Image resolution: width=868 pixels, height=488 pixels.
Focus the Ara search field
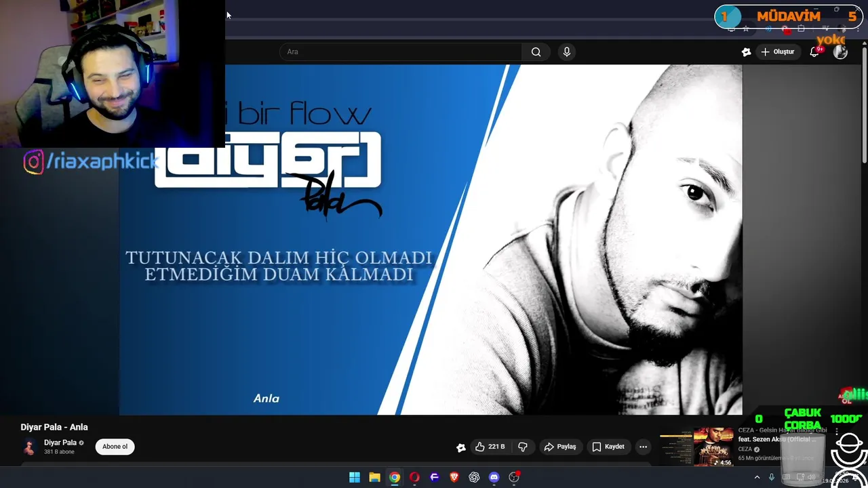click(x=401, y=52)
